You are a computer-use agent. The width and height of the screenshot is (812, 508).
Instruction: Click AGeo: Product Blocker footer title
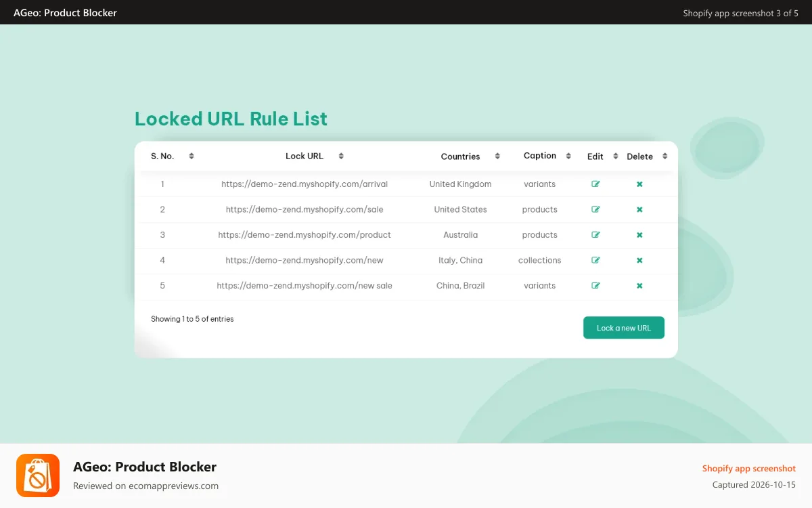pyautogui.click(x=145, y=467)
